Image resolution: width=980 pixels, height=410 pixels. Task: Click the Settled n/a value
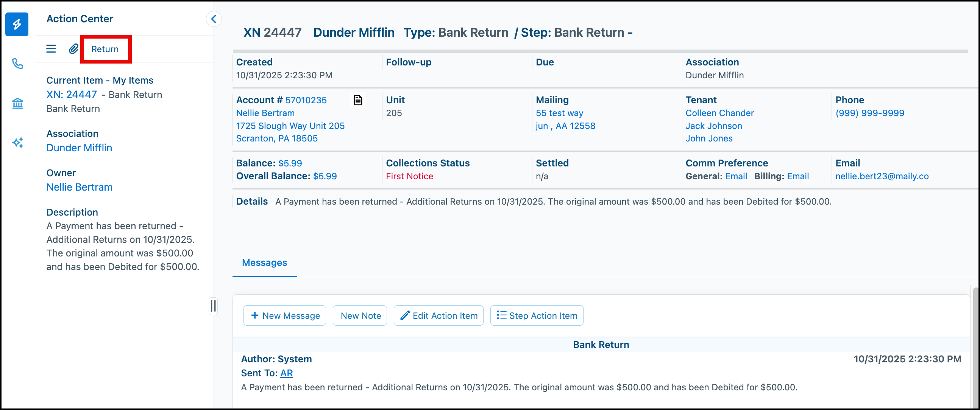[542, 176]
